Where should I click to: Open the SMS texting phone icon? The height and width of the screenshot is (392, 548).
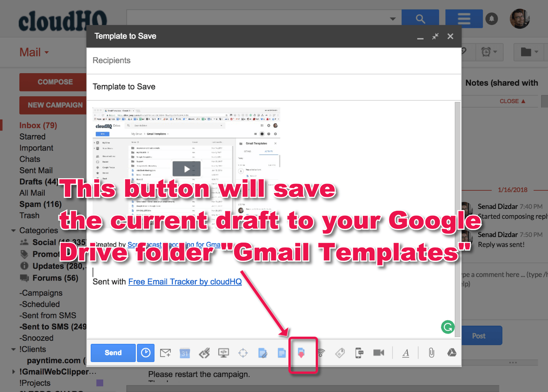coord(359,353)
